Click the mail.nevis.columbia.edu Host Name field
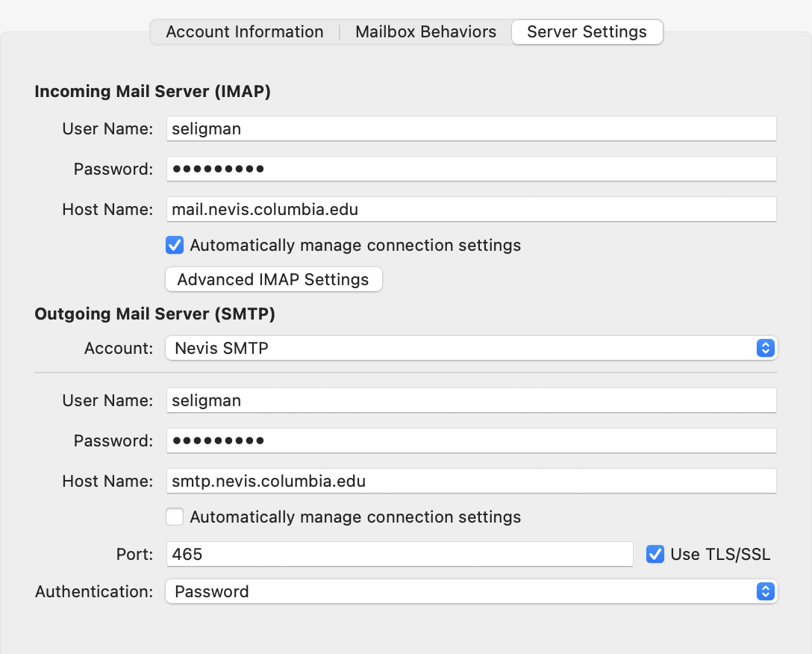 click(x=470, y=209)
